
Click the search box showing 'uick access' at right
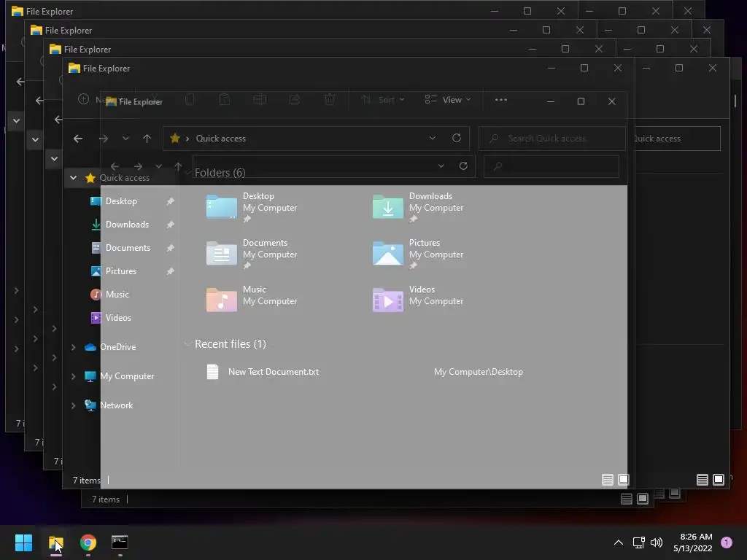[677, 139]
